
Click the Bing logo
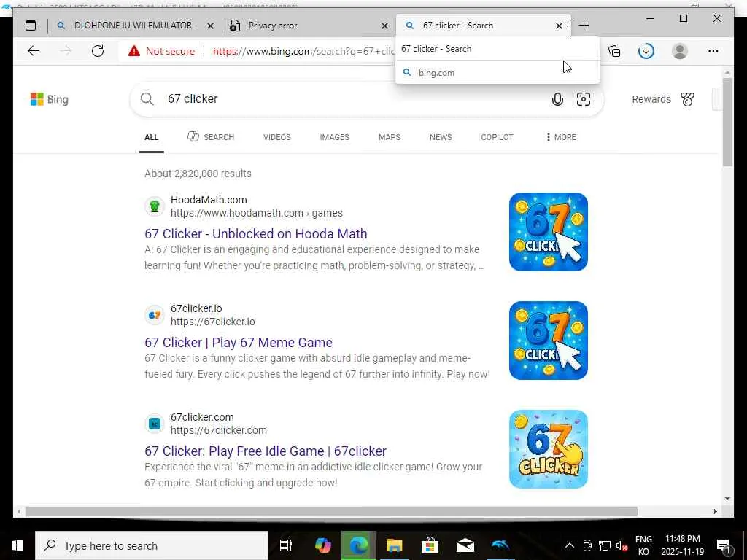pos(50,99)
